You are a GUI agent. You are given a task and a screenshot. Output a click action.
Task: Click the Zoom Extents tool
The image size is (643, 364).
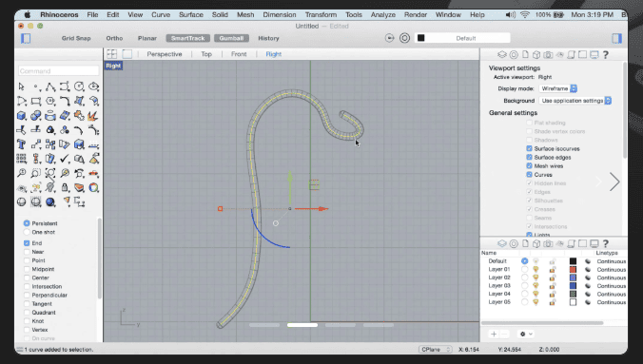pos(50,173)
